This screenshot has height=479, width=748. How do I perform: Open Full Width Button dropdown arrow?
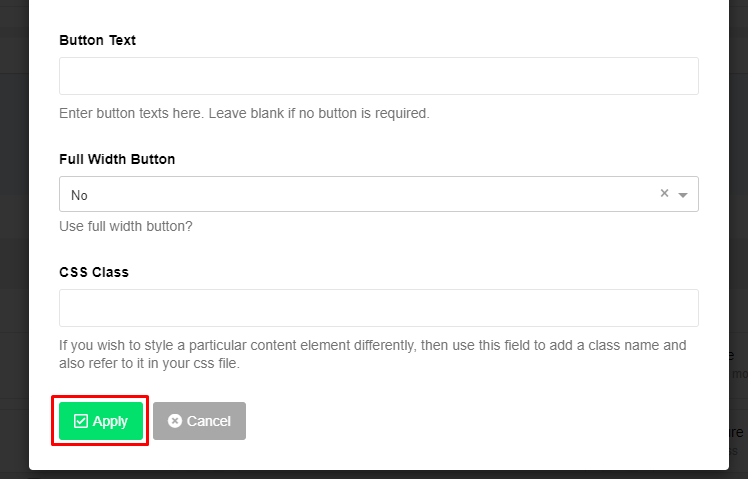click(683, 195)
